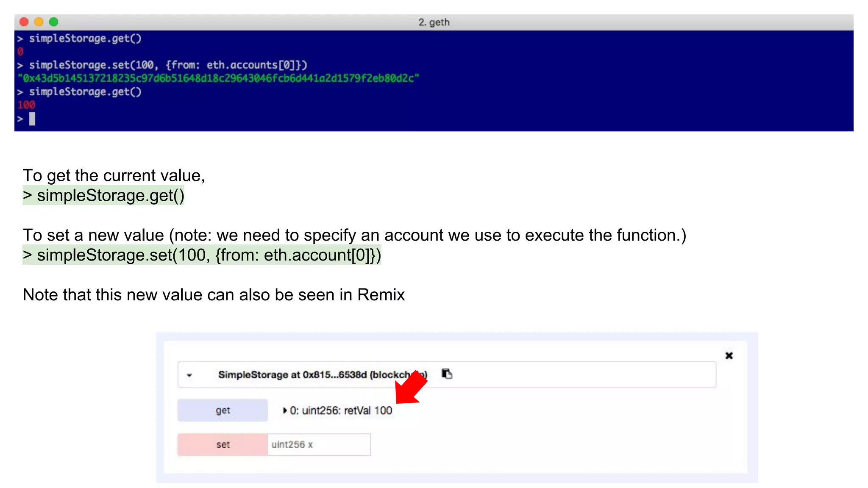Click the '2. geth' terminal title

[x=434, y=22]
